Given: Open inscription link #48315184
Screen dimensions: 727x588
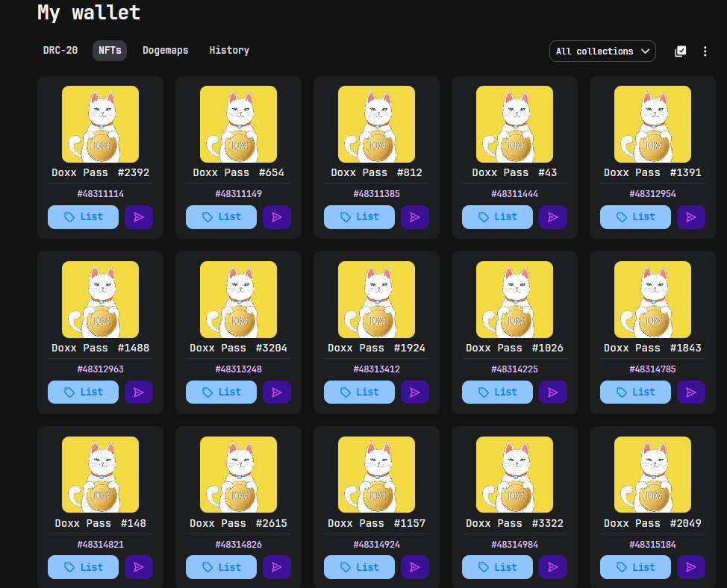Looking at the screenshot, I should 652,545.
